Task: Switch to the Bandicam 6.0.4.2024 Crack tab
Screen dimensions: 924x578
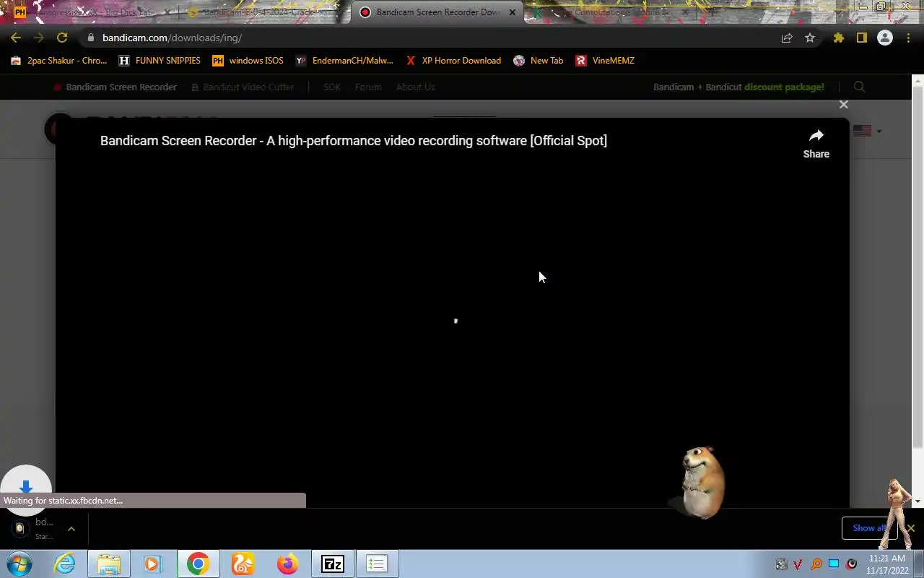Action: coord(263,12)
